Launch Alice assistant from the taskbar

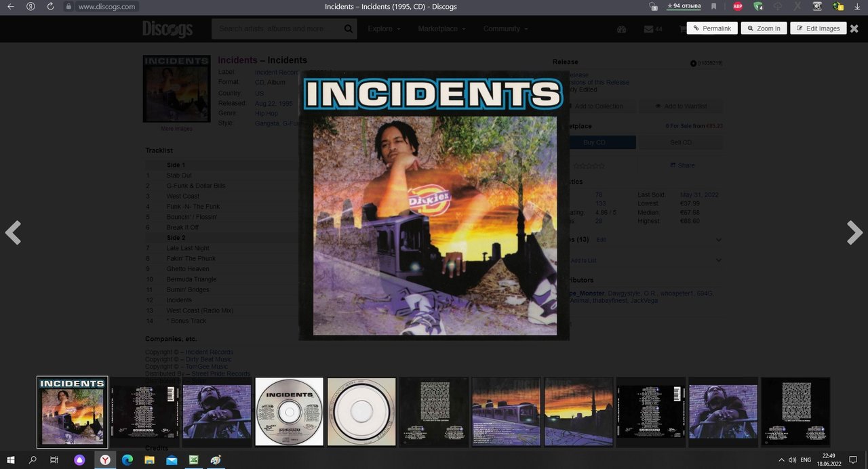coord(80,460)
